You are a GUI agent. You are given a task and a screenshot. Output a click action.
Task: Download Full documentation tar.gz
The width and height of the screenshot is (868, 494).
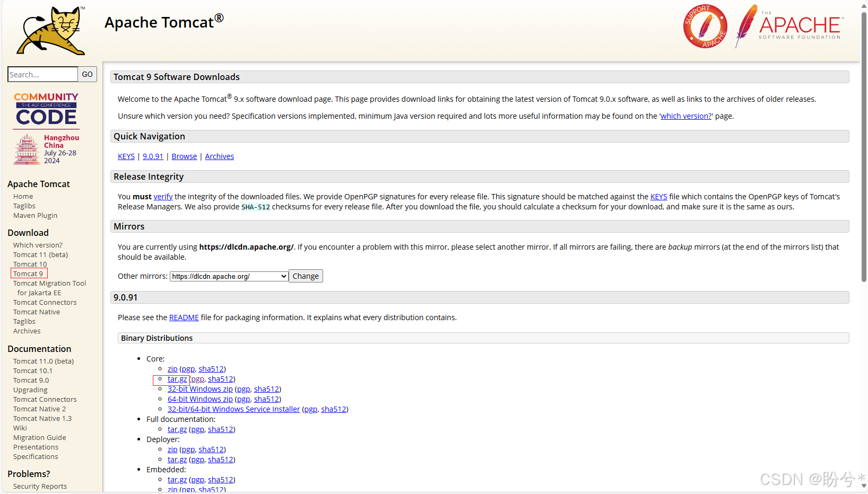(177, 429)
